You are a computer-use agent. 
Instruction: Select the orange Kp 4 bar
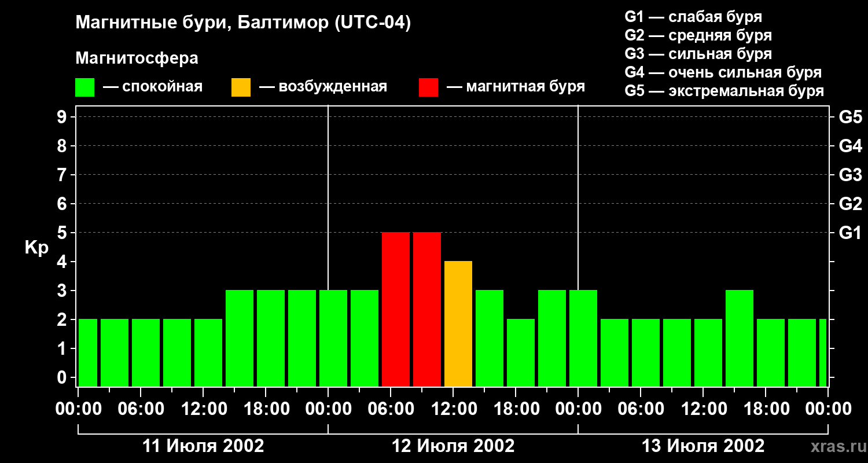click(458, 324)
